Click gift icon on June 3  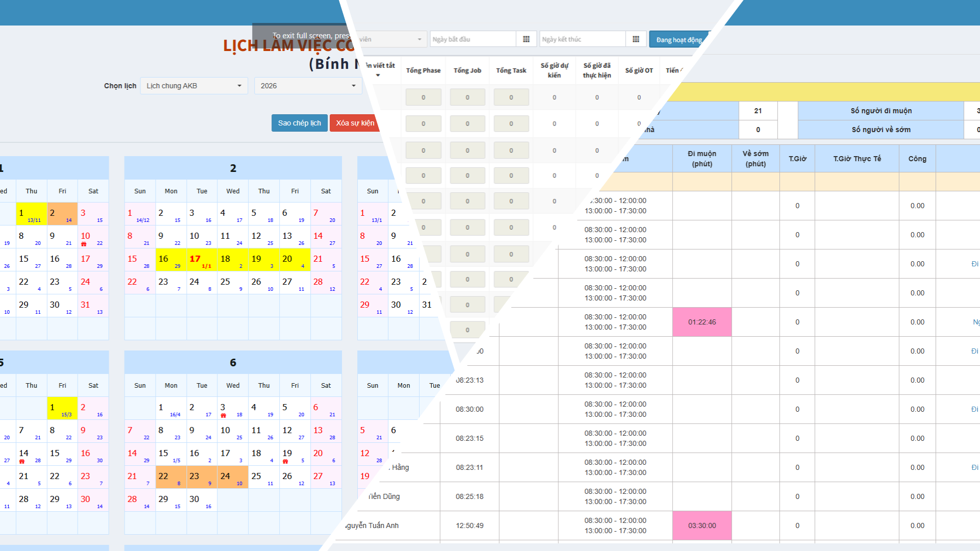pos(223,416)
